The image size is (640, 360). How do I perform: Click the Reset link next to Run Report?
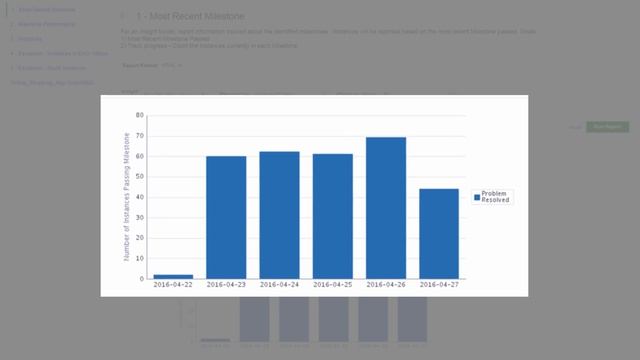click(x=575, y=127)
